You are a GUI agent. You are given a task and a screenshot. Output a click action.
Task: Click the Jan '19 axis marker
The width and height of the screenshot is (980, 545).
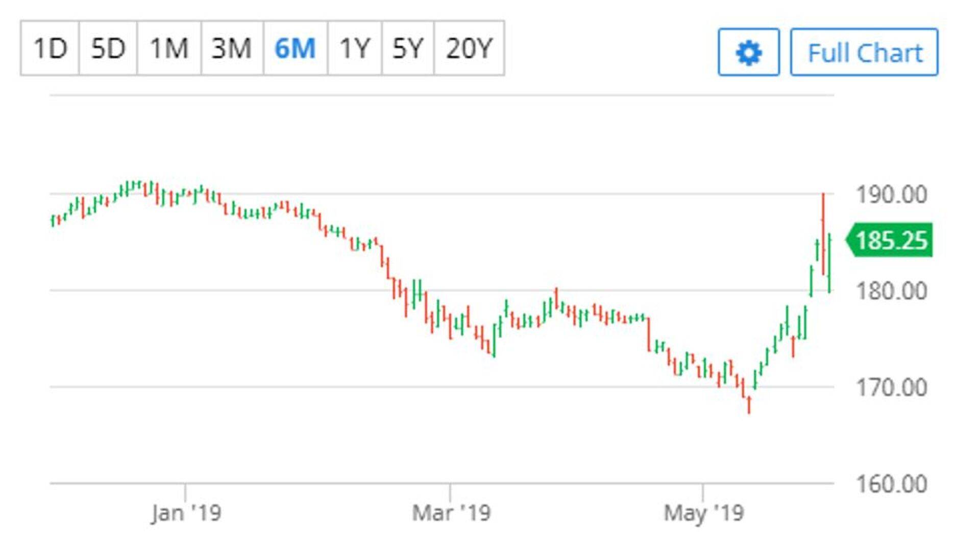click(186, 512)
